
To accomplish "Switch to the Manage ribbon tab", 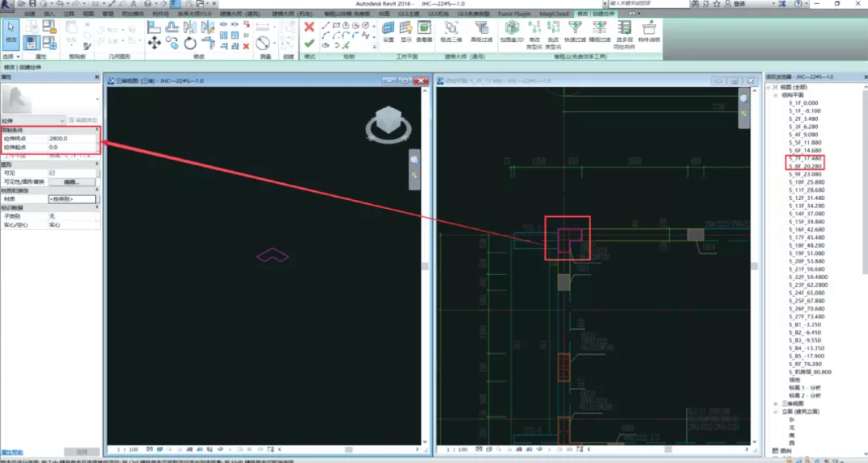I will 108,15.
